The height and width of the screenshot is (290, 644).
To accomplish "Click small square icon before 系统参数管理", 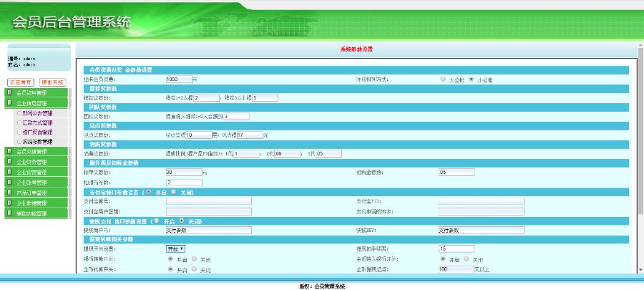I will tap(19, 142).
